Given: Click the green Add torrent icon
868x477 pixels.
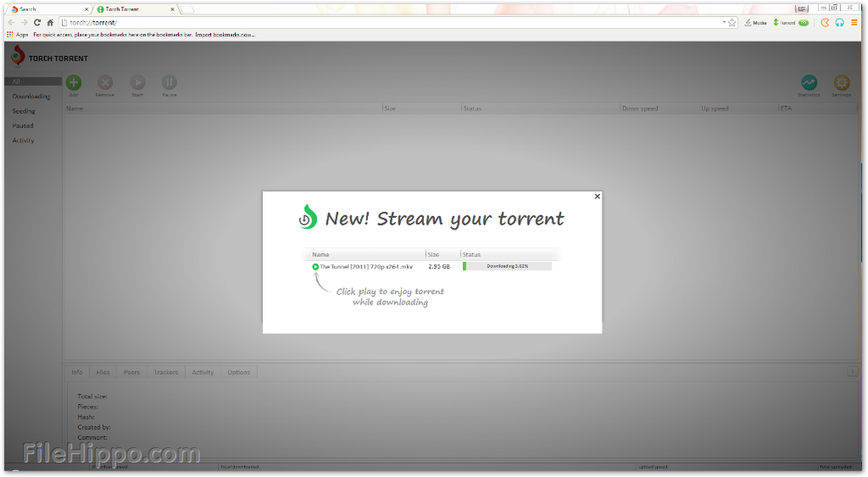Looking at the screenshot, I should click(74, 82).
